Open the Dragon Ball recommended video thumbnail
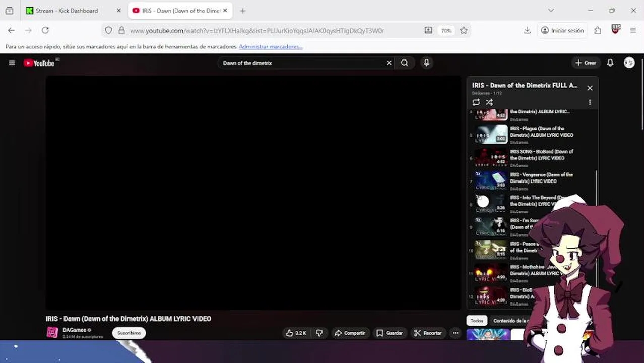Viewport: 644px width, 363px height. click(x=488, y=334)
